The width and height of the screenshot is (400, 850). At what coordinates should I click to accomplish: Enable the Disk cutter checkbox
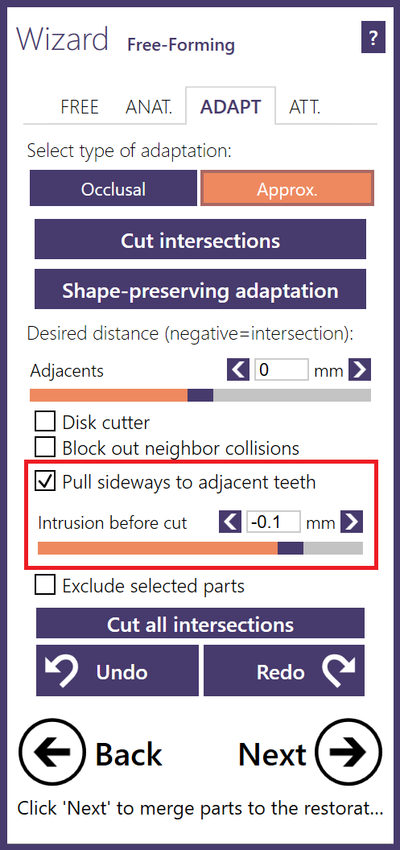click(45, 421)
